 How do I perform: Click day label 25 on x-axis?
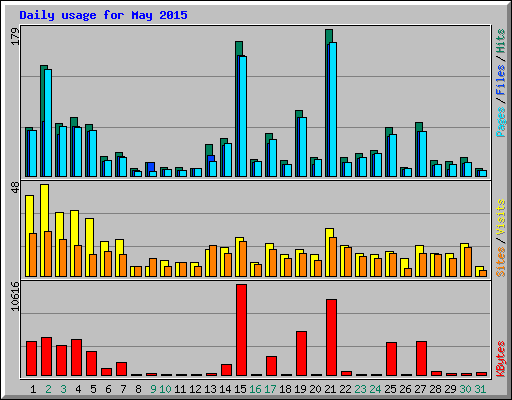pyautogui.click(x=390, y=389)
